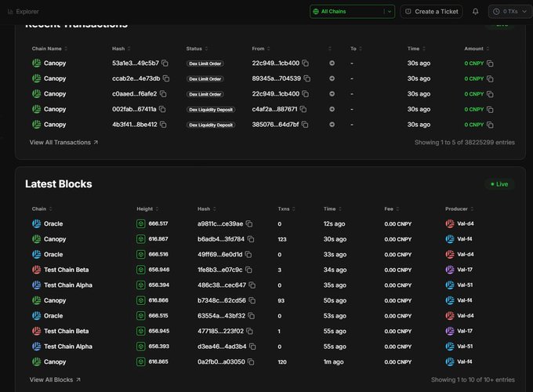Open From address 22c949...1cb400 in first row
533x392 pixels.
click(x=276, y=64)
